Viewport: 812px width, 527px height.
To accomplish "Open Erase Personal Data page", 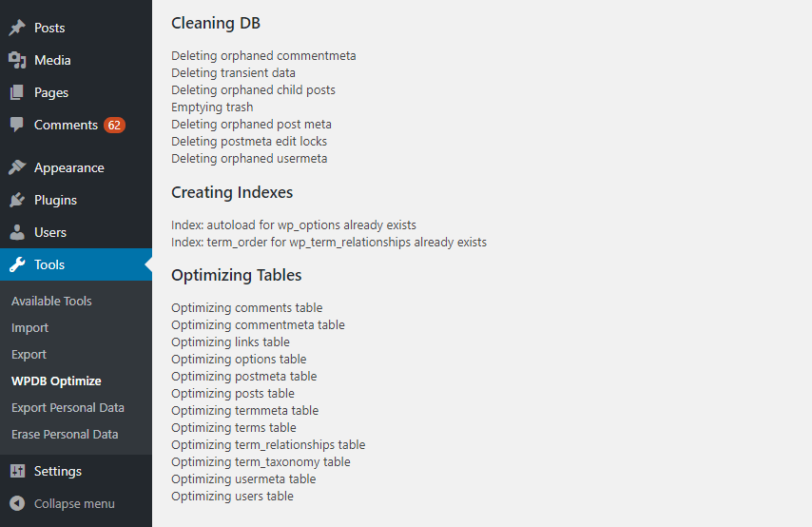I will (65, 435).
